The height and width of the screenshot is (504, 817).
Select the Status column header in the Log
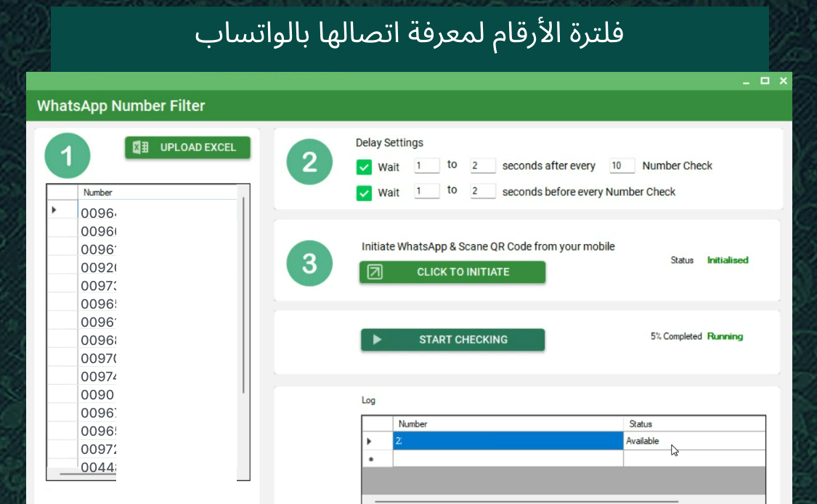tap(694, 423)
